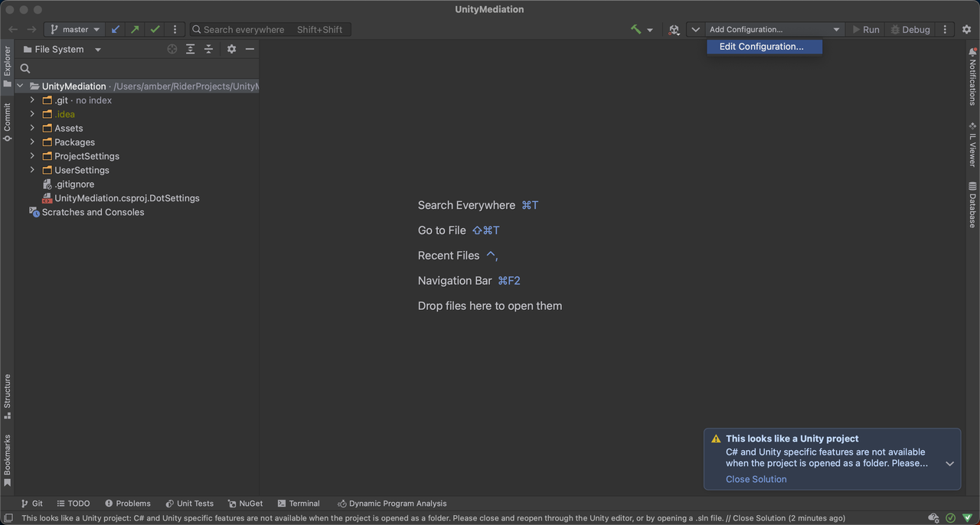Image resolution: width=980 pixels, height=525 pixels.
Task: Click the Collapse All icon in Explorer
Action: (x=208, y=49)
